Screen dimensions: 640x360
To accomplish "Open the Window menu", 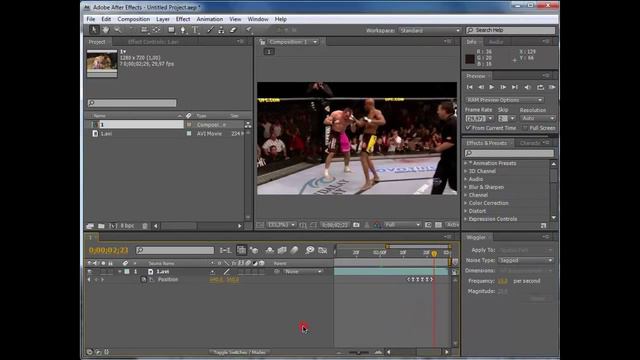I will tap(258, 19).
